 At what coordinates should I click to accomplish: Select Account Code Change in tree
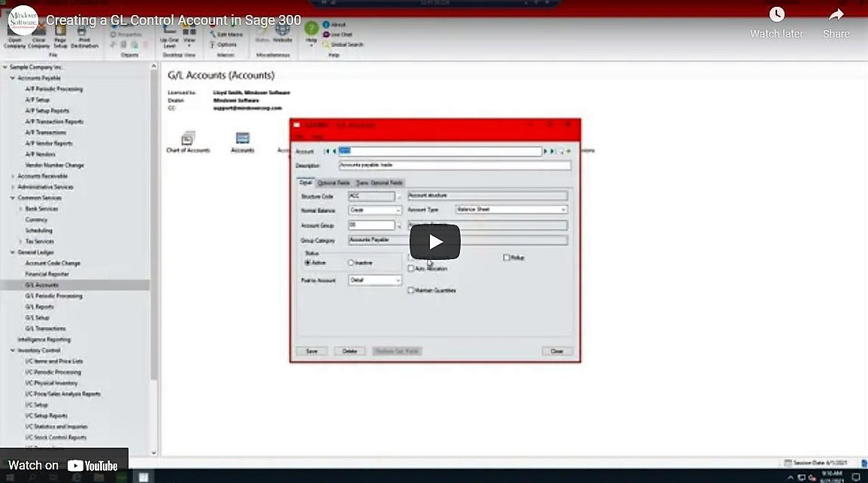53,263
